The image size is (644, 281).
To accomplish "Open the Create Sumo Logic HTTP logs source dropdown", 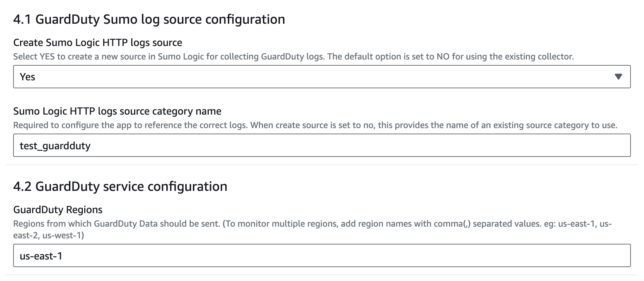I will click(x=321, y=77).
